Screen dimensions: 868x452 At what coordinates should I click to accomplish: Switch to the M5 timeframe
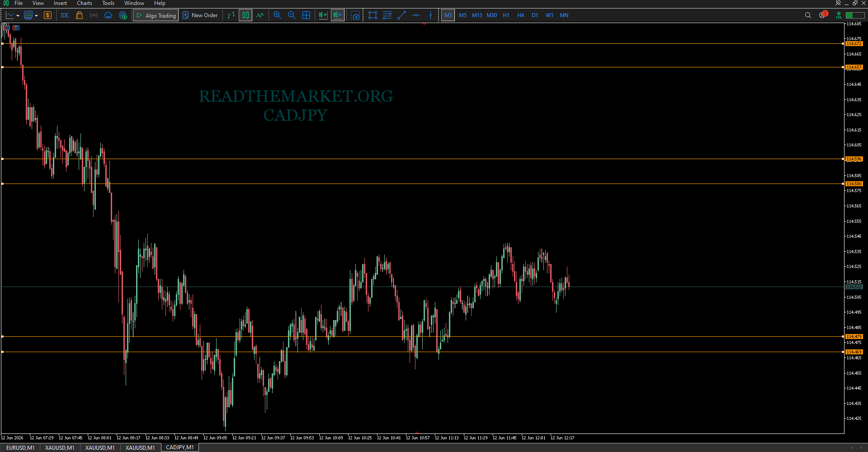462,15
